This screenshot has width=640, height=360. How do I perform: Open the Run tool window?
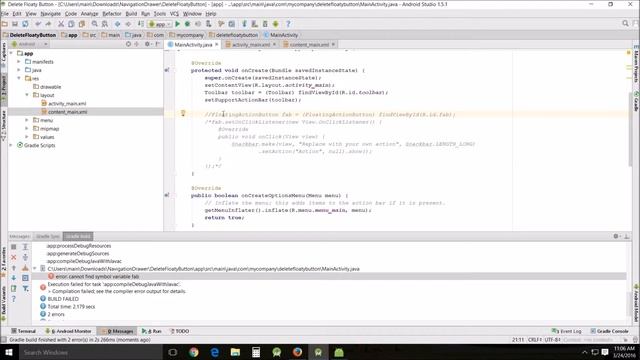[151, 331]
